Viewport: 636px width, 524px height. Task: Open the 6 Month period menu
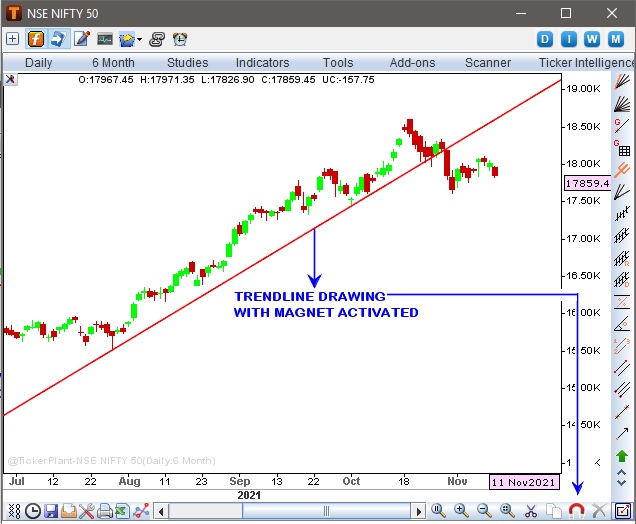[x=113, y=63]
